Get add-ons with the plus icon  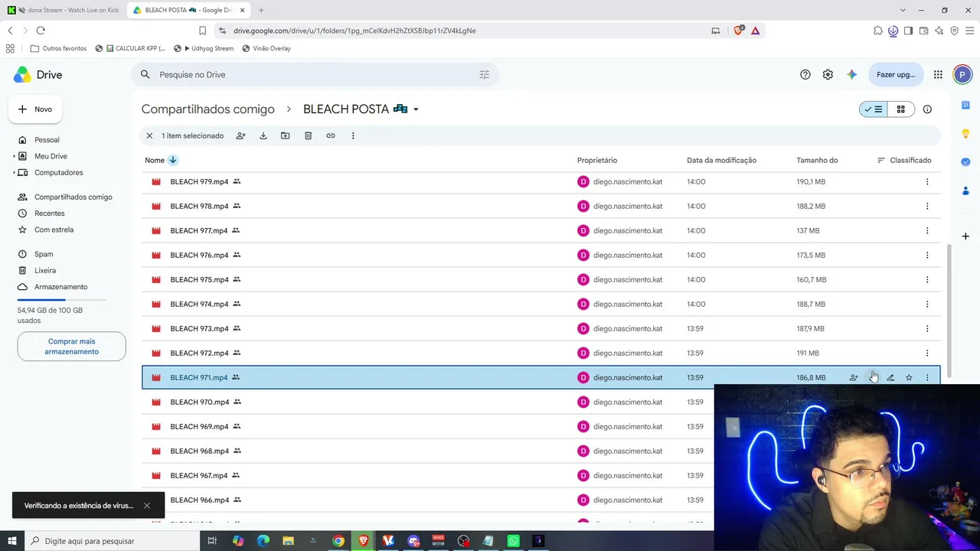[965, 236]
